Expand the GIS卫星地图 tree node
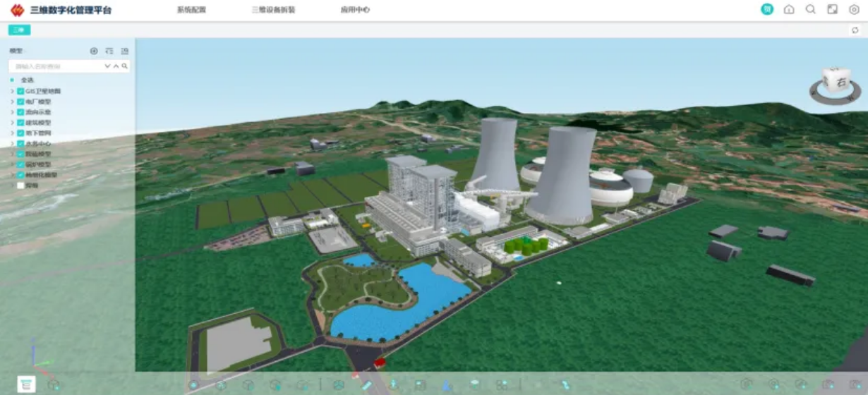The width and height of the screenshot is (868, 395). pyautogui.click(x=12, y=92)
